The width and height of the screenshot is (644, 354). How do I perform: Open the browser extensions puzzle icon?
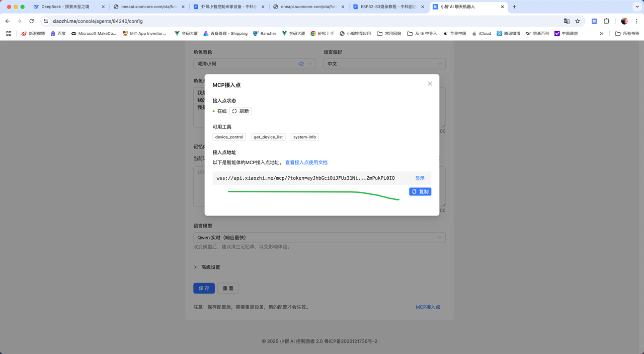click(605, 21)
